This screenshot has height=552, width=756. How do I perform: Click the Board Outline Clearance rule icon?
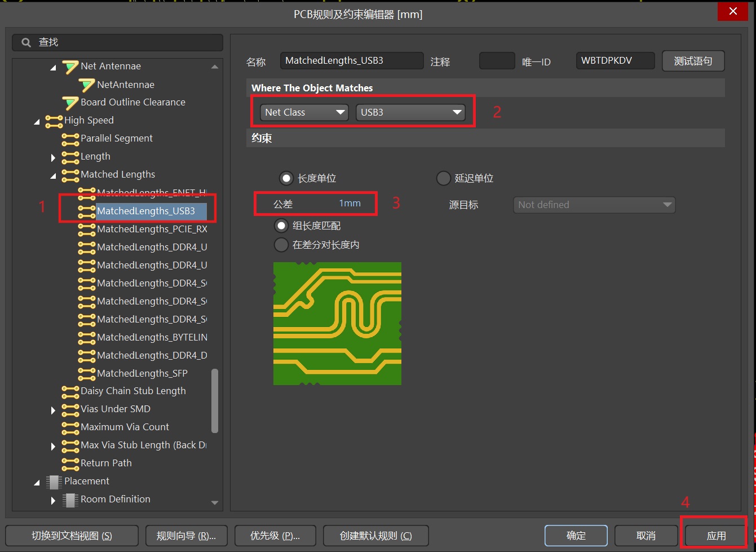coord(70,103)
